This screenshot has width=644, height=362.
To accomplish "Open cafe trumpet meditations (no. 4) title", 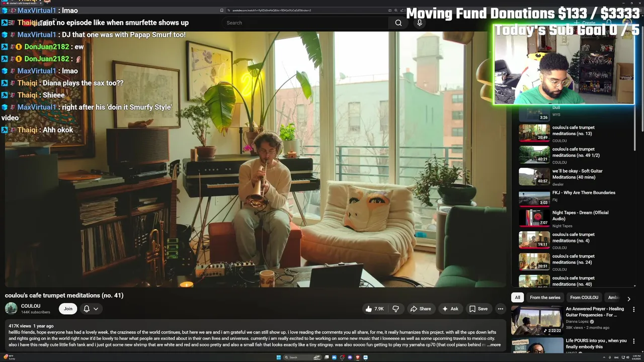I will tap(573, 237).
